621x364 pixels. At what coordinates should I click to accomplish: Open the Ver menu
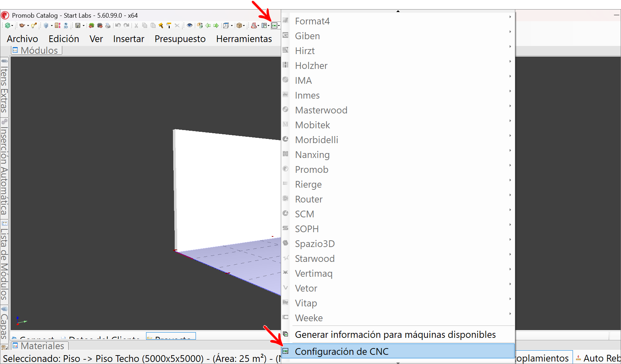click(96, 39)
